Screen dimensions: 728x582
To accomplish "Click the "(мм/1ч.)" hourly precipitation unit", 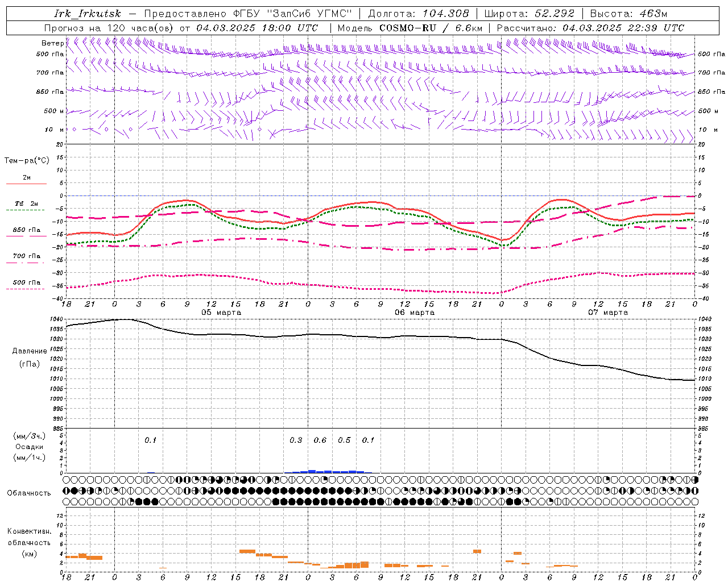I will [30, 457].
